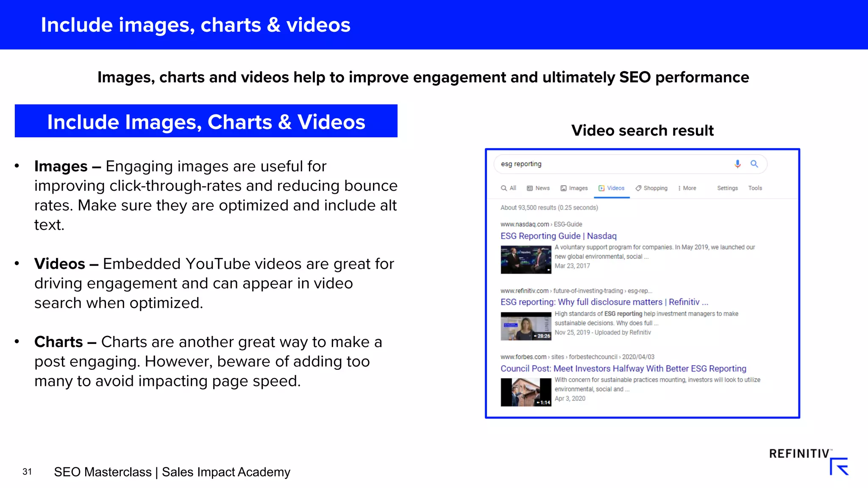Click the microphone voice search icon

(x=737, y=164)
